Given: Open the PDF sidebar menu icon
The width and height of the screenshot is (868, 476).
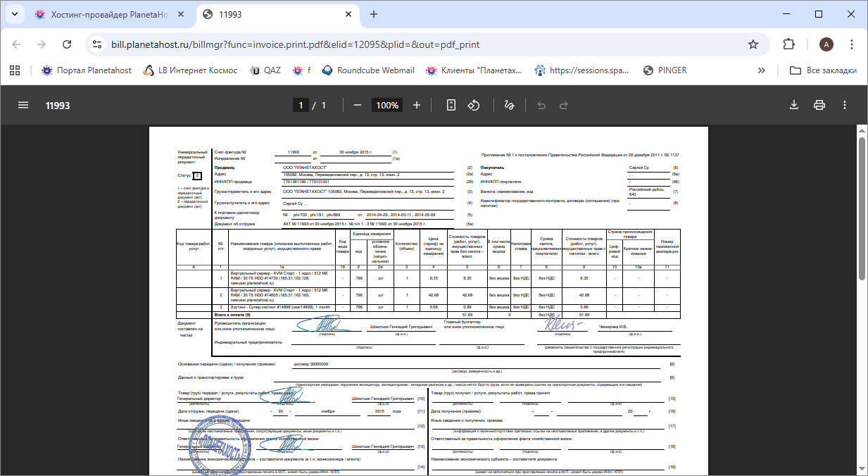Looking at the screenshot, I should [23, 105].
